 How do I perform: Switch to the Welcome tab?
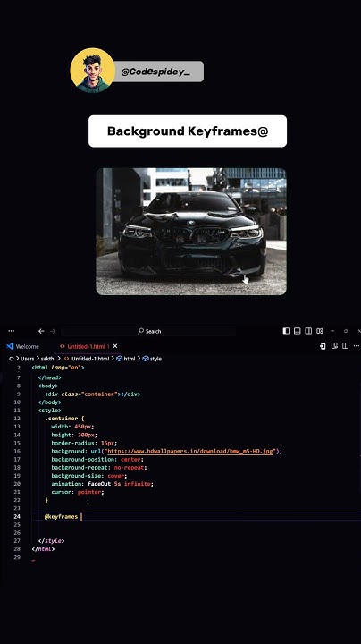pyautogui.click(x=23, y=347)
